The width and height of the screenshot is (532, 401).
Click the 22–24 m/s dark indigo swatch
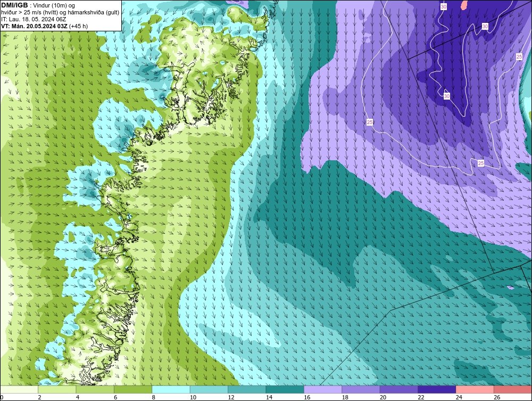coord(437,389)
